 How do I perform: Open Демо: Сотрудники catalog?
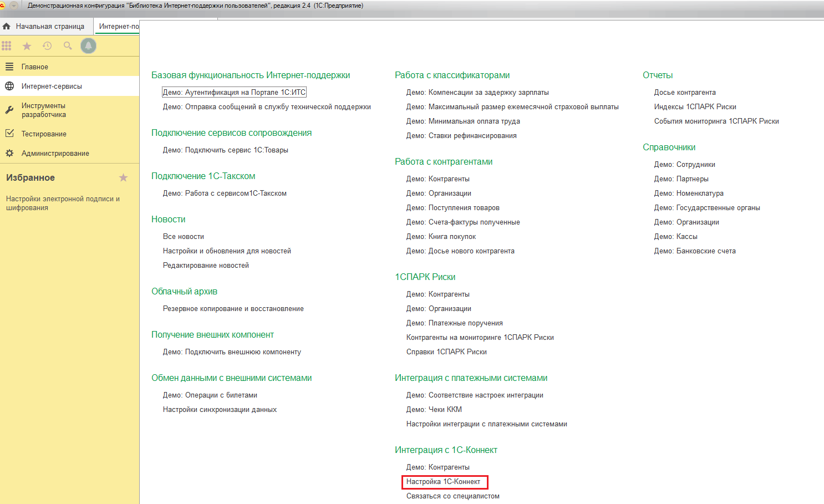[x=685, y=164]
